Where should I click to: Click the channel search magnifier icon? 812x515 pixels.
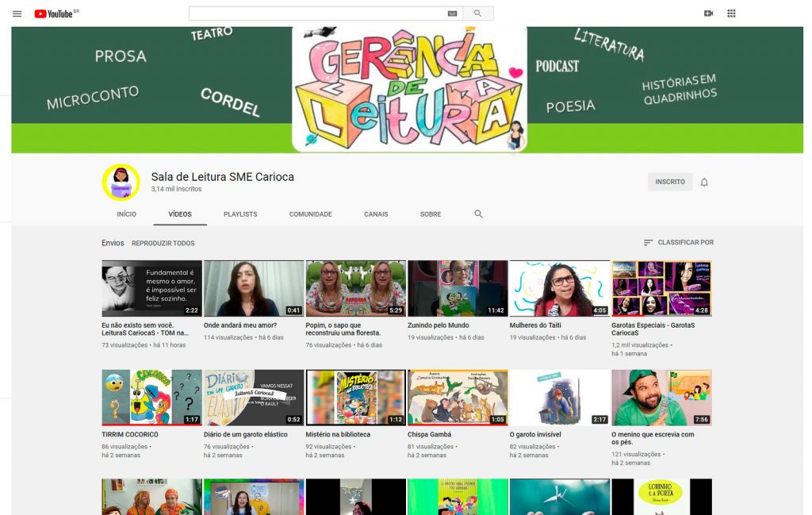point(478,214)
